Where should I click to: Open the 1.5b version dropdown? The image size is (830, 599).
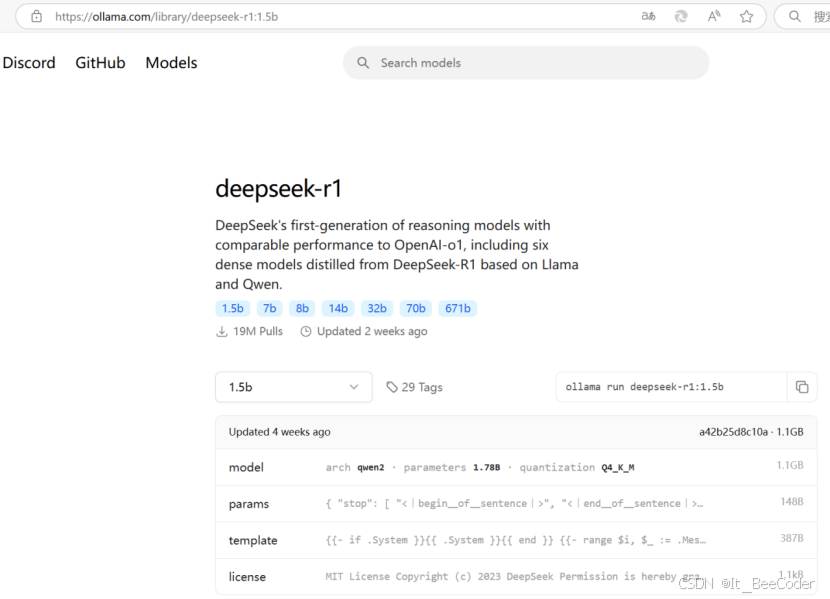294,387
